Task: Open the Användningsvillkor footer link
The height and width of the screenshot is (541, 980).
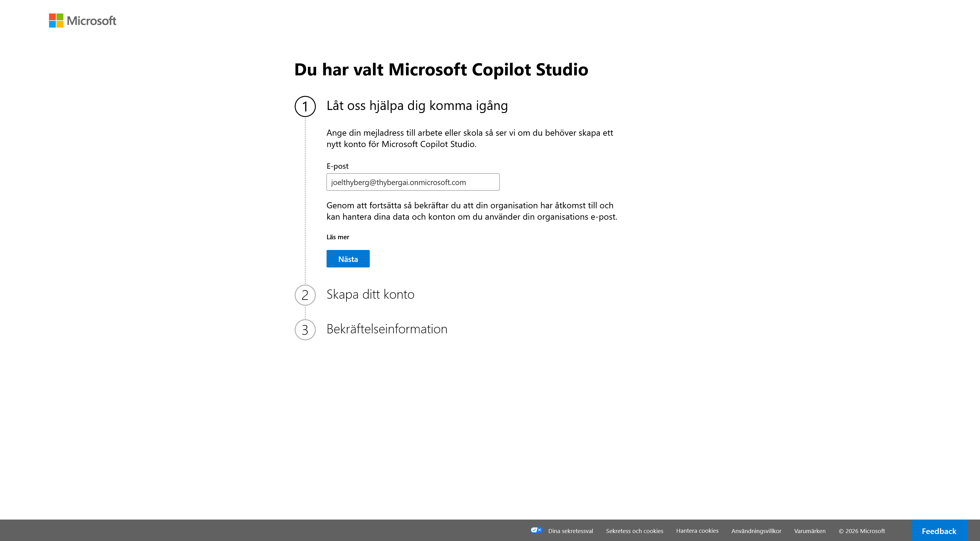Action: (756, 531)
